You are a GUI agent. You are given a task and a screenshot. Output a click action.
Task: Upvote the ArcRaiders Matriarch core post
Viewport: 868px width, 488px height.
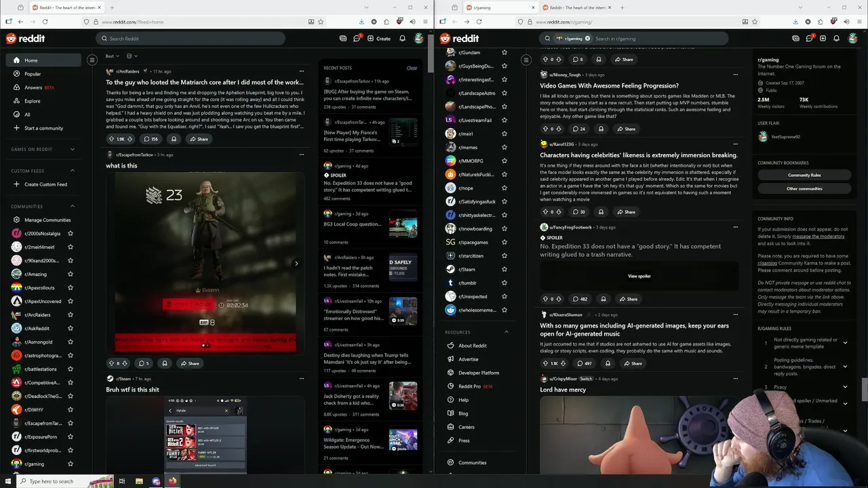tap(111, 139)
